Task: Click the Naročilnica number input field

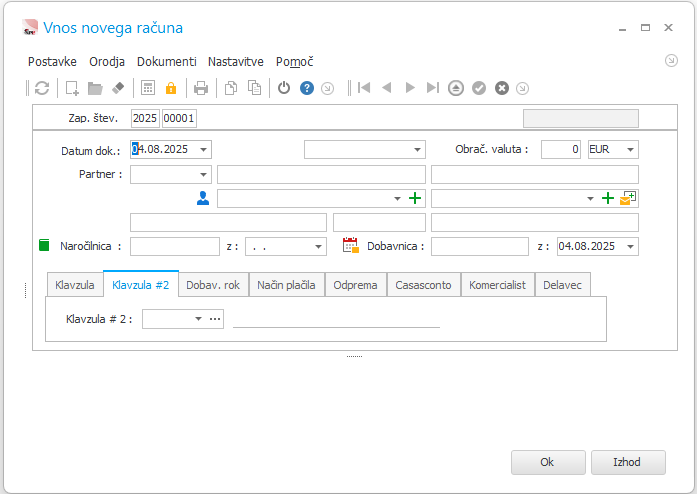Action: coord(174,246)
